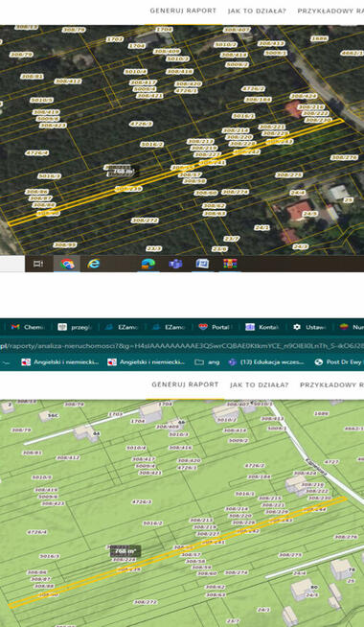Open Microsoft Teams from the taskbar

pos(175,264)
